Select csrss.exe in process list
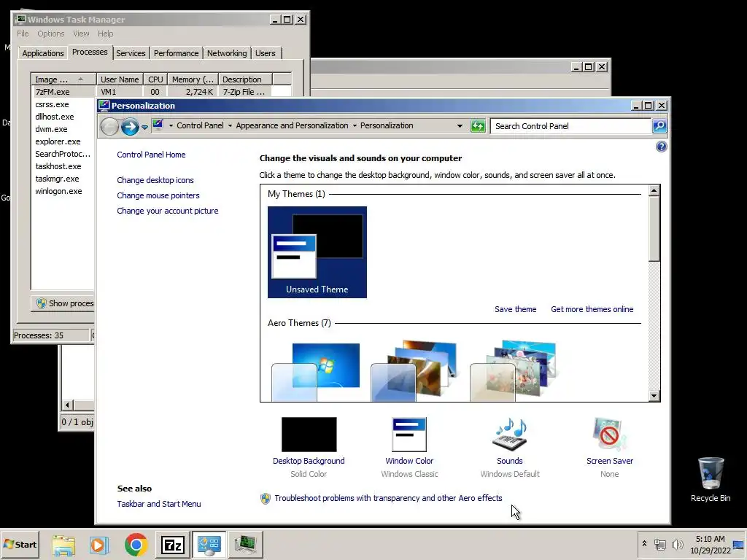Image resolution: width=747 pixels, height=560 pixels. [52, 104]
